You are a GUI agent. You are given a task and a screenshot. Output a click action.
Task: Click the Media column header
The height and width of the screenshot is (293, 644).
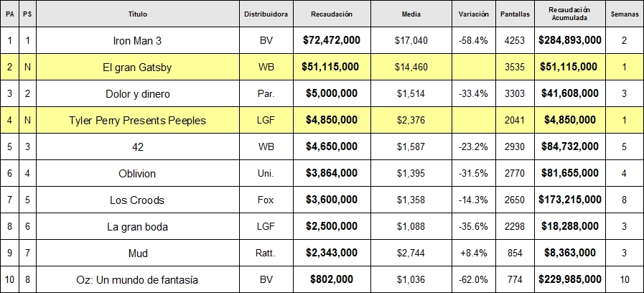(x=411, y=14)
